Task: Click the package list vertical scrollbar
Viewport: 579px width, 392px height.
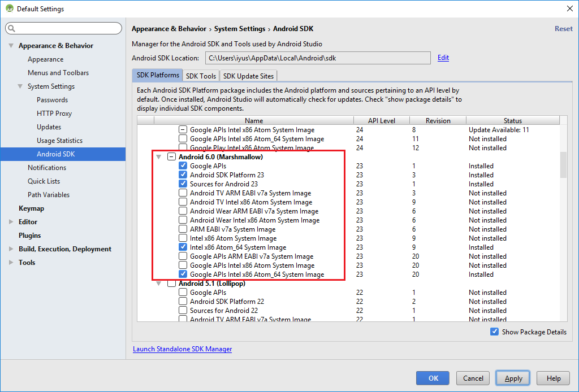Action: [x=564, y=165]
